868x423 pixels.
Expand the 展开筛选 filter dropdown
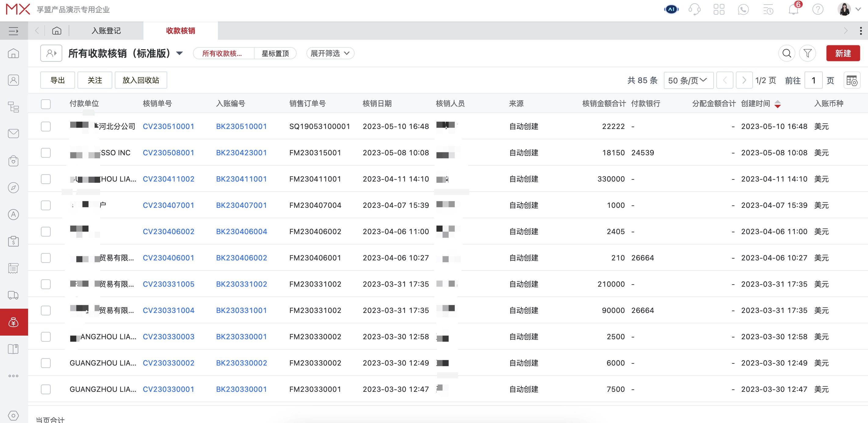pyautogui.click(x=330, y=53)
